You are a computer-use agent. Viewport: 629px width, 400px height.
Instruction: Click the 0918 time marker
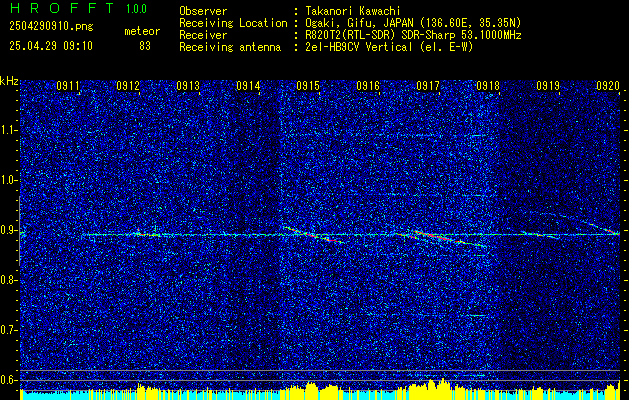point(488,86)
